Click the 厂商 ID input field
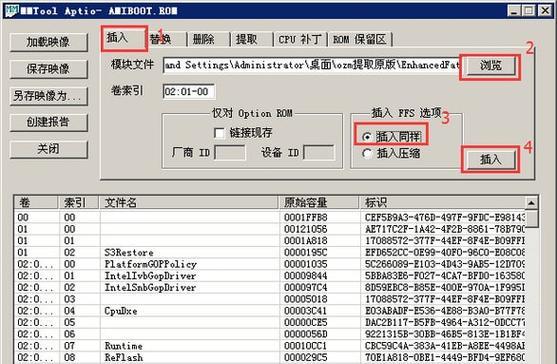Image resolution: width=557 pixels, height=364 pixels. [229, 153]
